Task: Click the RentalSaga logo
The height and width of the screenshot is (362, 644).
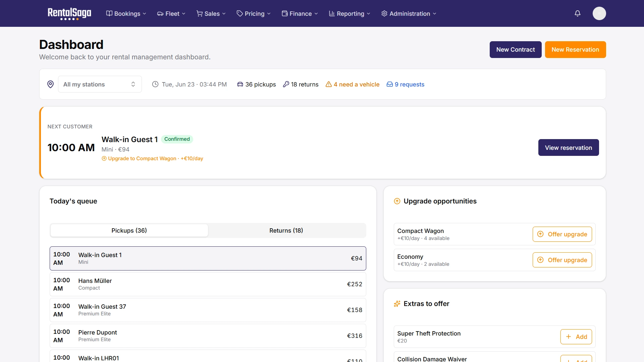Action: tap(69, 13)
